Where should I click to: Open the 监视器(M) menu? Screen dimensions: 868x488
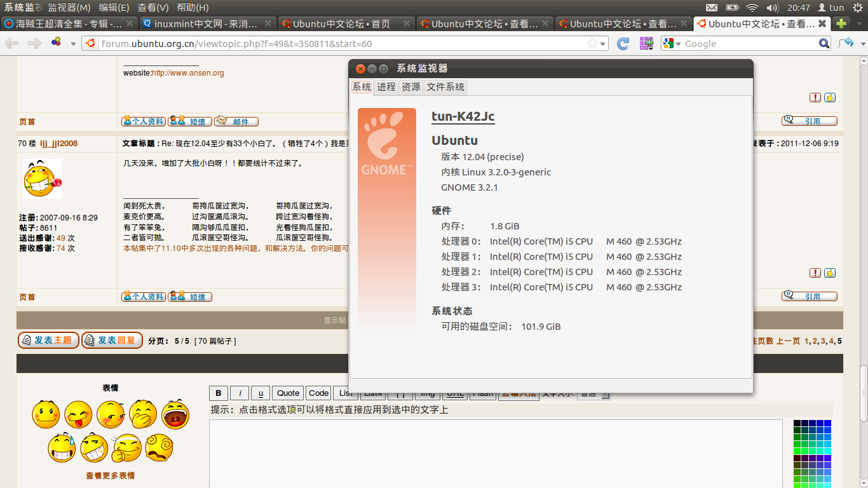point(69,8)
